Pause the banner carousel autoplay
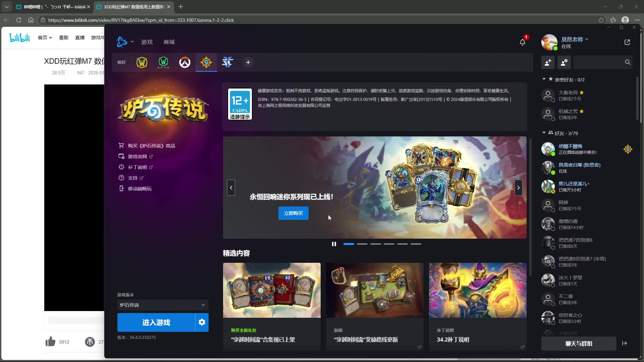 (334, 244)
